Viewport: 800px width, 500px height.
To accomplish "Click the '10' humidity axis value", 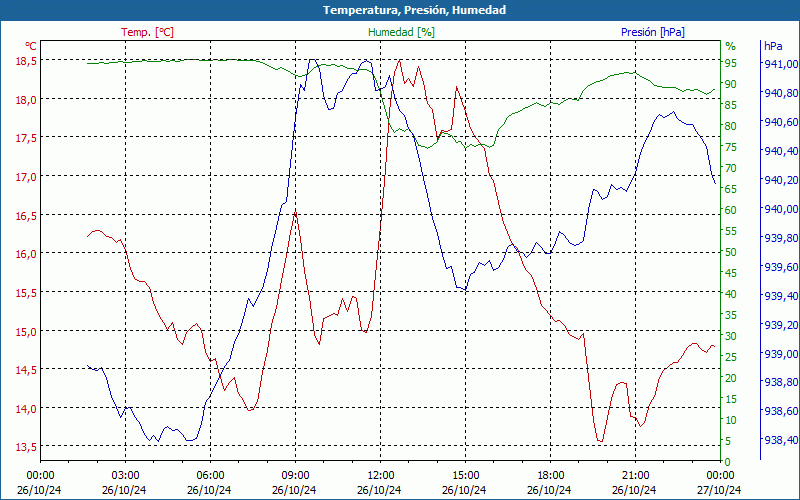I will (x=731, y=420).
